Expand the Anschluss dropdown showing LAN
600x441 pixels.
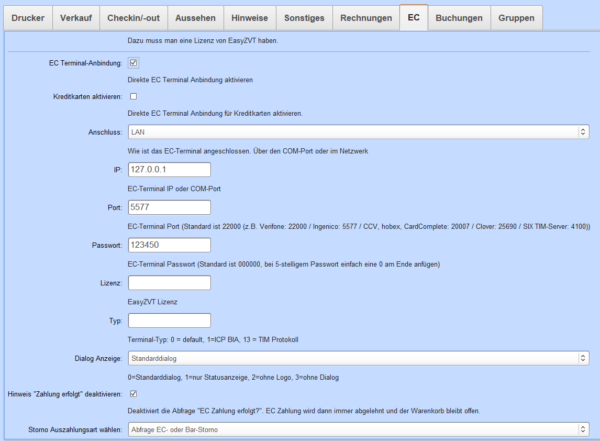tap(357, 130)
